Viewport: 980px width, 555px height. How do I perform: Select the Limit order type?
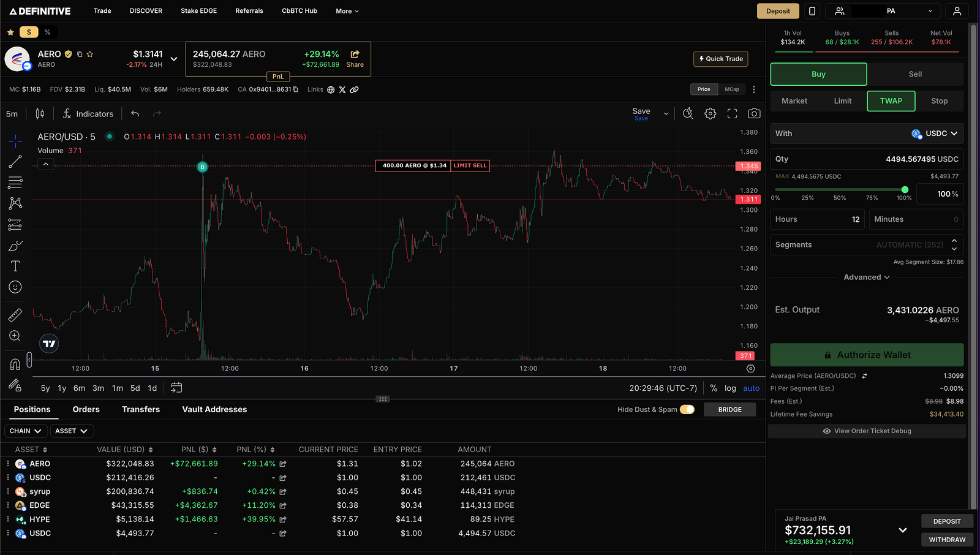coord(843,101)
